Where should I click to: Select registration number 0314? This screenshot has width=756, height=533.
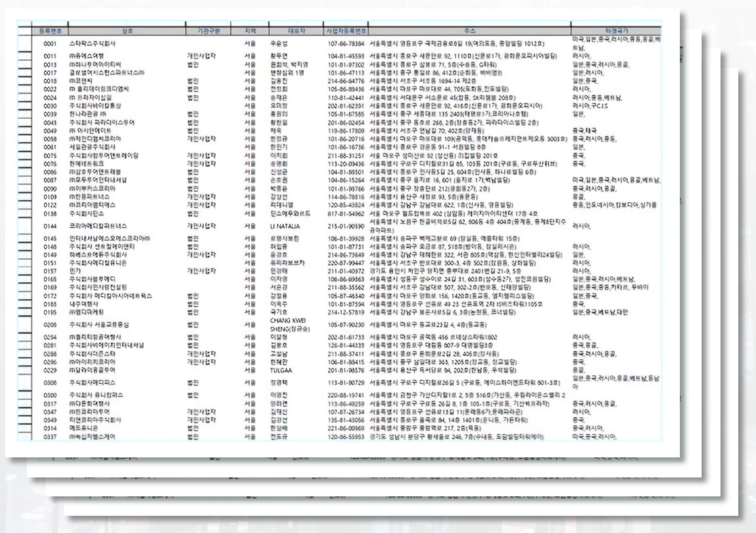coord(49,428)
